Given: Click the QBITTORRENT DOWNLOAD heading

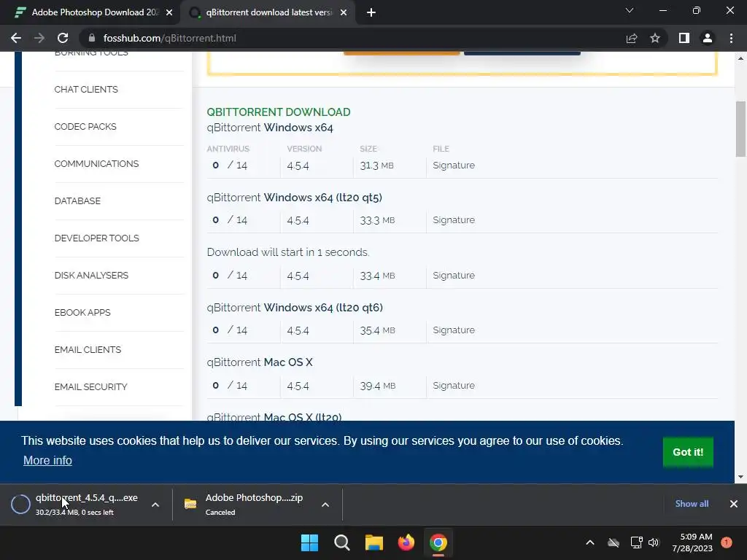Looking at the screenshot, I should 279,112.
